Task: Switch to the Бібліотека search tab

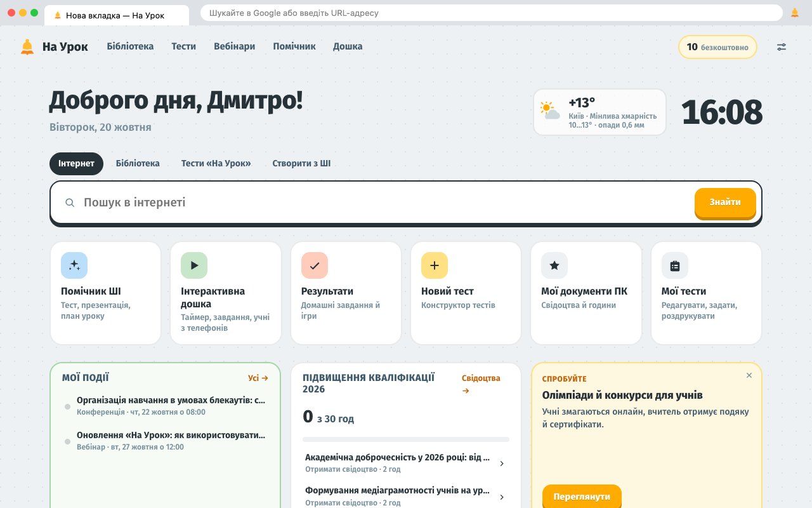Action: (138, 163)
